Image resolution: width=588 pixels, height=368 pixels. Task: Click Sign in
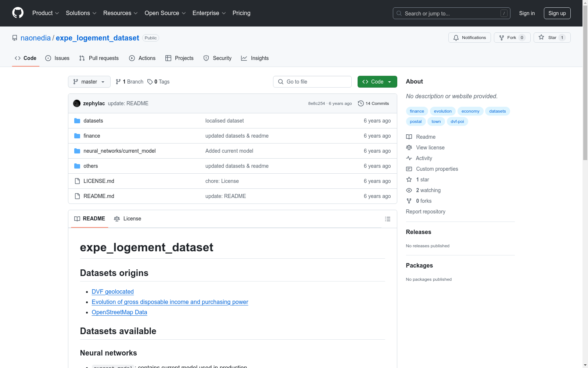tap(527, 13)
